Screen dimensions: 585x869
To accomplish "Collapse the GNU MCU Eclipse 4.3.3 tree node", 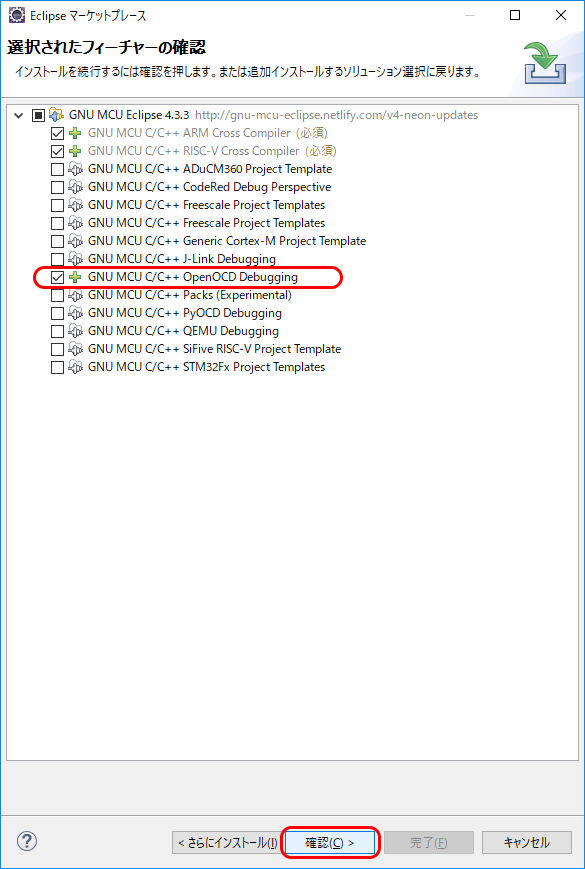I will click(x=19, y=115).
